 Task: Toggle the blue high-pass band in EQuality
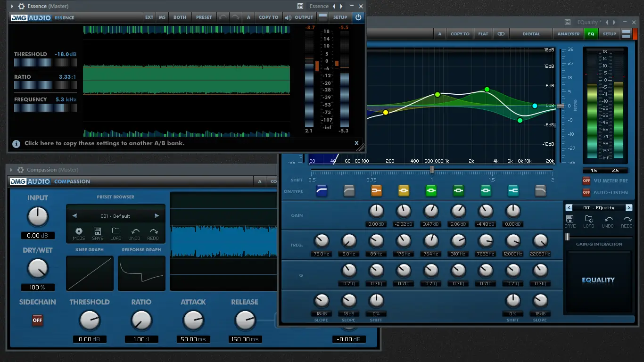coord(322,191)
